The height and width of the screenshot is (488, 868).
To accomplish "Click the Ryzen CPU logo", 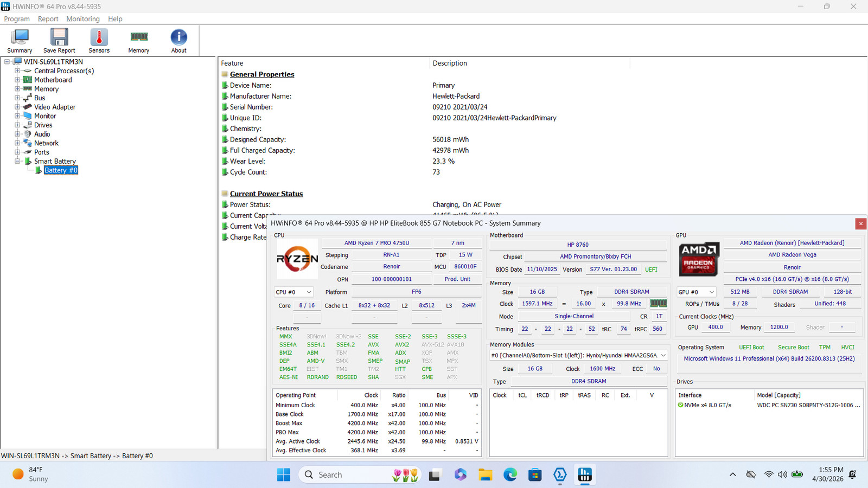I will (x=297, y=259).
